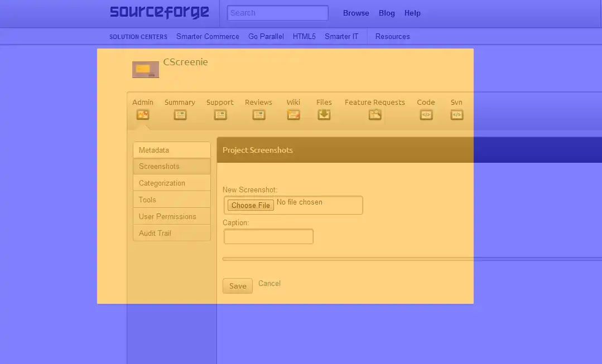Open the Code tab label

point(426,103)
